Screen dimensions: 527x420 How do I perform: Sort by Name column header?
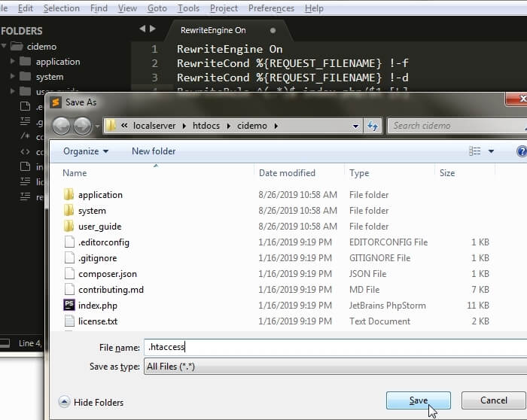(x=75, y=172)
